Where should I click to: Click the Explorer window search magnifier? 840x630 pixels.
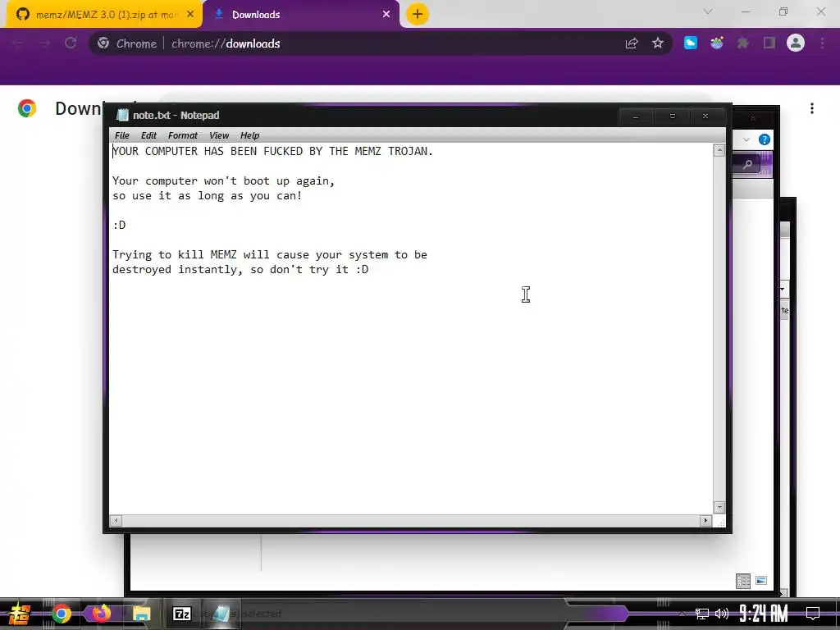748,164
